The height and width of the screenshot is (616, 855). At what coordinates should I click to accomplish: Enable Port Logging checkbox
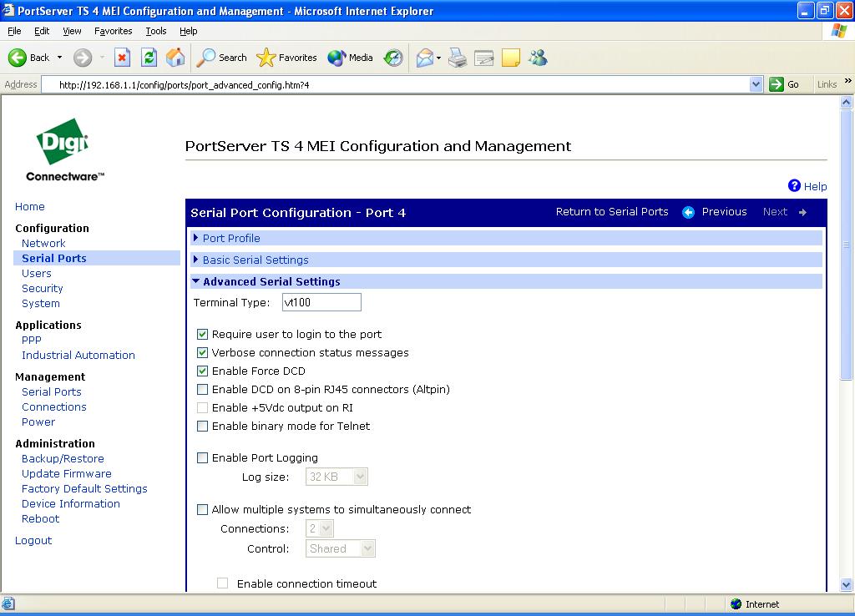click(202, 458)
